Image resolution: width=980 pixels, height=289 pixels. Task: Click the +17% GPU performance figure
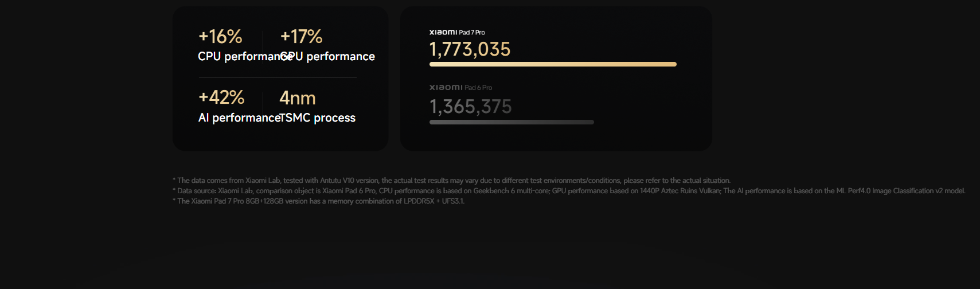pyautogui.click(x=301, y=37)
